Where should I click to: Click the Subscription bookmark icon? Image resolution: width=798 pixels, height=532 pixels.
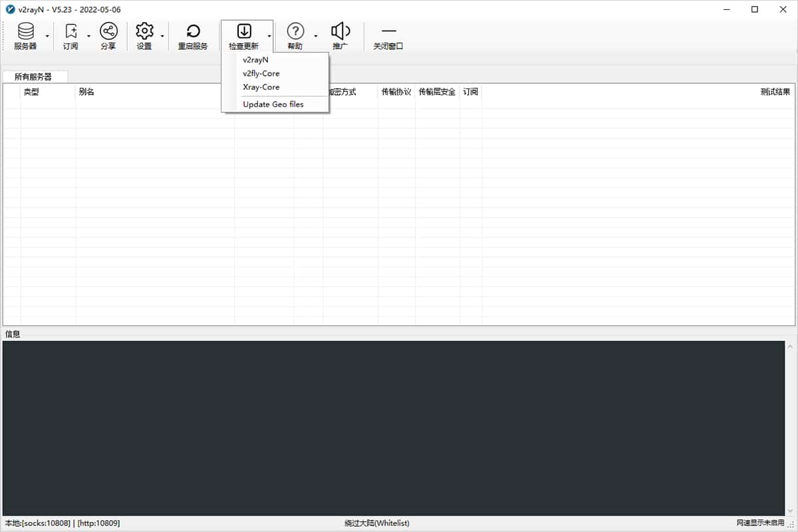[70, 31]
